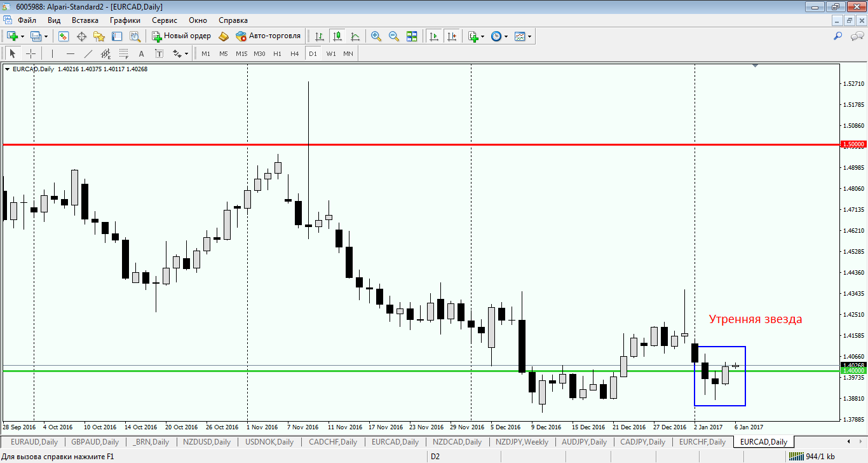Show the Market Watch panel

point(64,36)
